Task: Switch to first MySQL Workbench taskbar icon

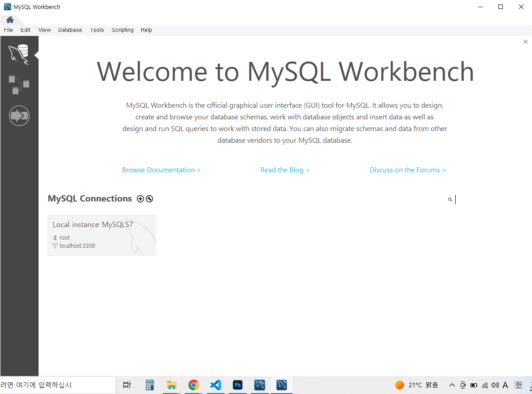Action: (260, 385)
